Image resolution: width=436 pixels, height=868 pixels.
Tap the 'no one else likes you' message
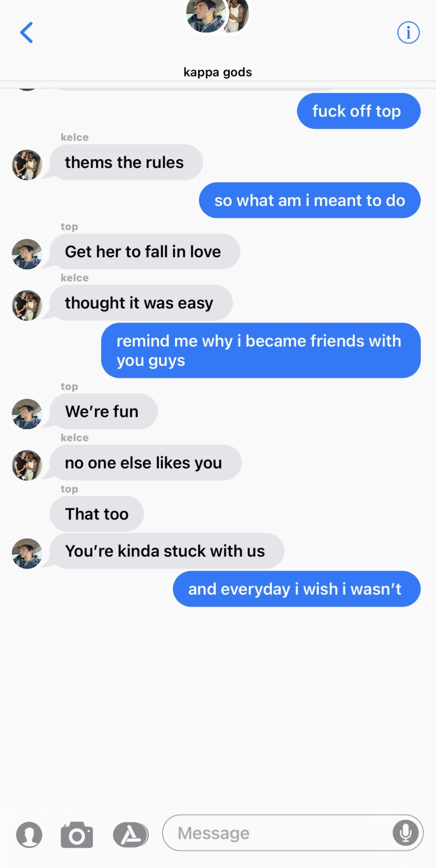coord(145,463)
